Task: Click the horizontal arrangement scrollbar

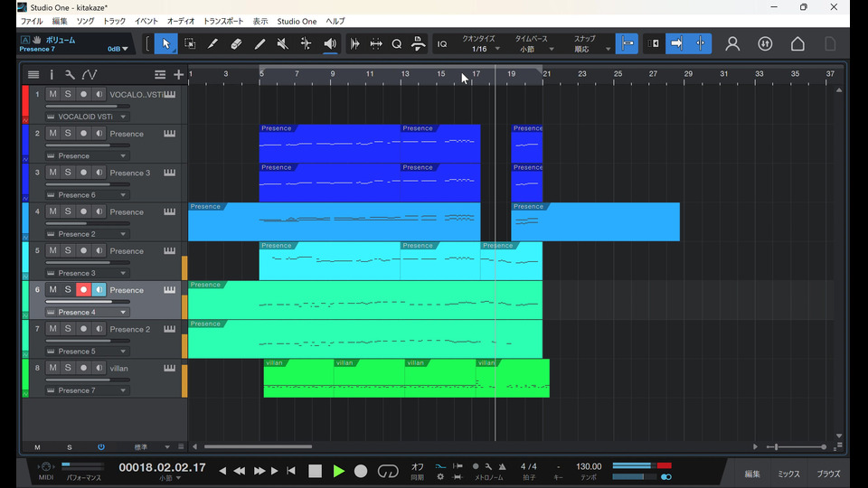Action: click(x=258, y=446)
